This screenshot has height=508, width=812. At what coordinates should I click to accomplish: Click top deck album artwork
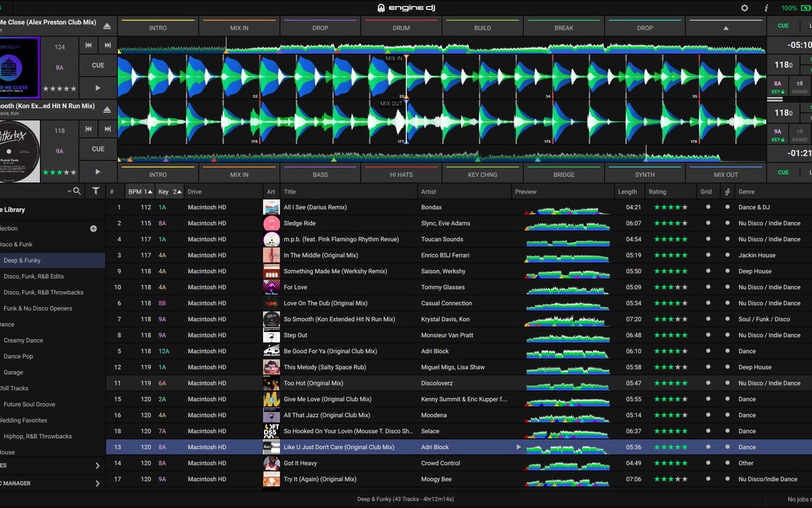(x=20, y=68)
